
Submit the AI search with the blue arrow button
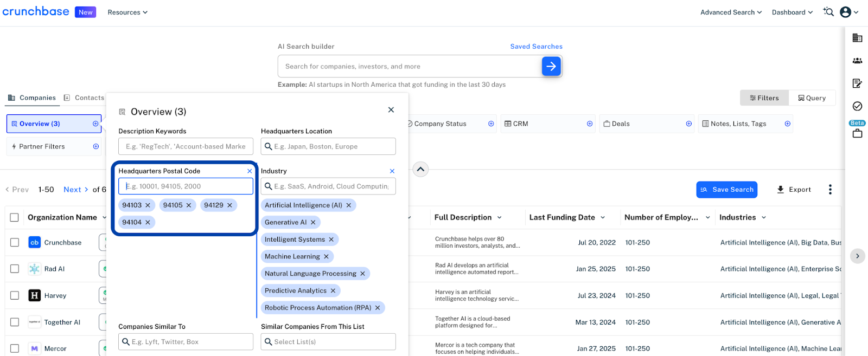click(551, 66)
